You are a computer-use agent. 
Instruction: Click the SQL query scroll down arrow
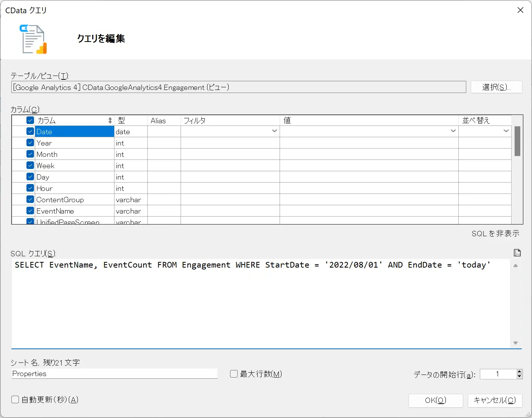(x=516, y=343)
